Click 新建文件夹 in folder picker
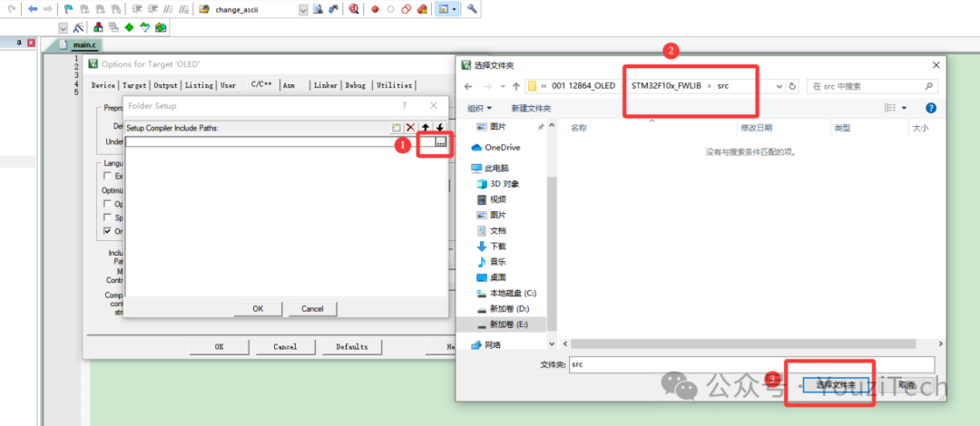Screen dimensions: 980x426 click(531, 108)
